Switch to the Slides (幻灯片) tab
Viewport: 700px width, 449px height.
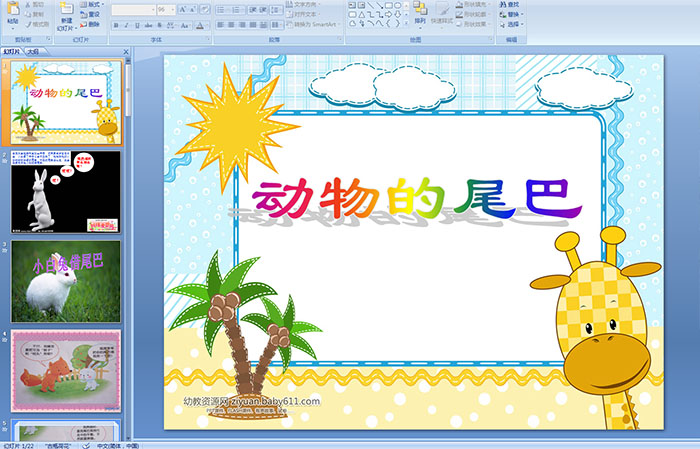[x=11, y=50]
